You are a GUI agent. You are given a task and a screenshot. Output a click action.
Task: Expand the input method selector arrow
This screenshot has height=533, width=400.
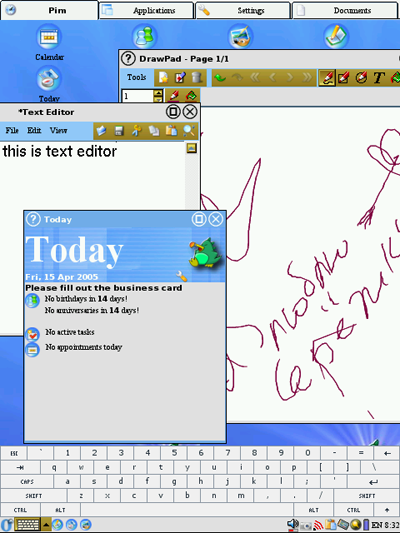(x=46, y=525)
